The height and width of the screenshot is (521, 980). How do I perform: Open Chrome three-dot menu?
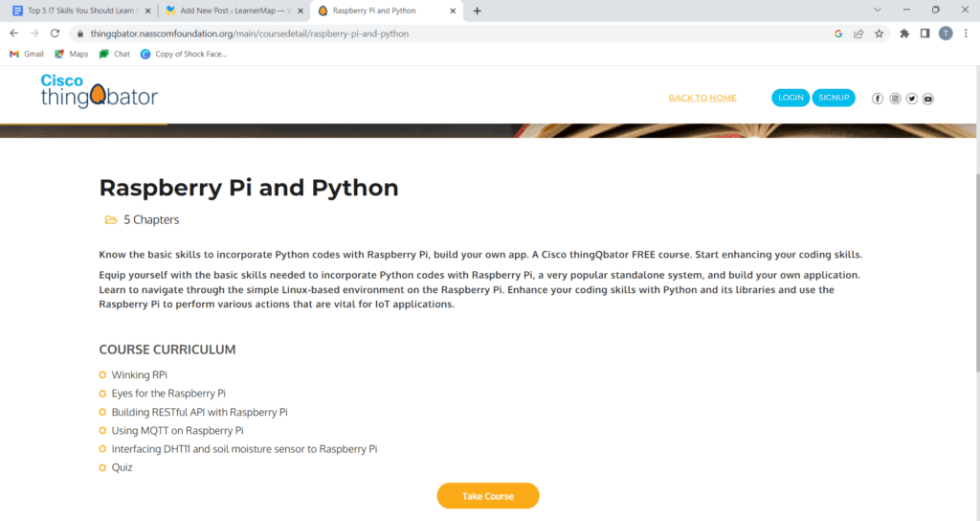[966, 34]
